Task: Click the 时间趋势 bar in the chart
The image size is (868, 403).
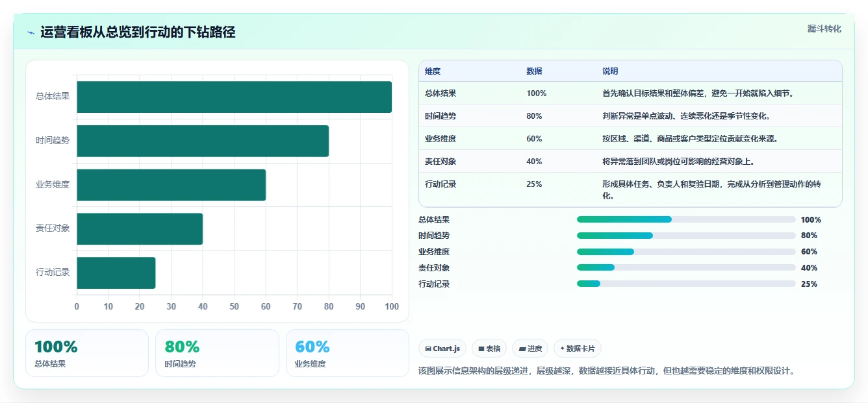Action: tap(203, 141)
